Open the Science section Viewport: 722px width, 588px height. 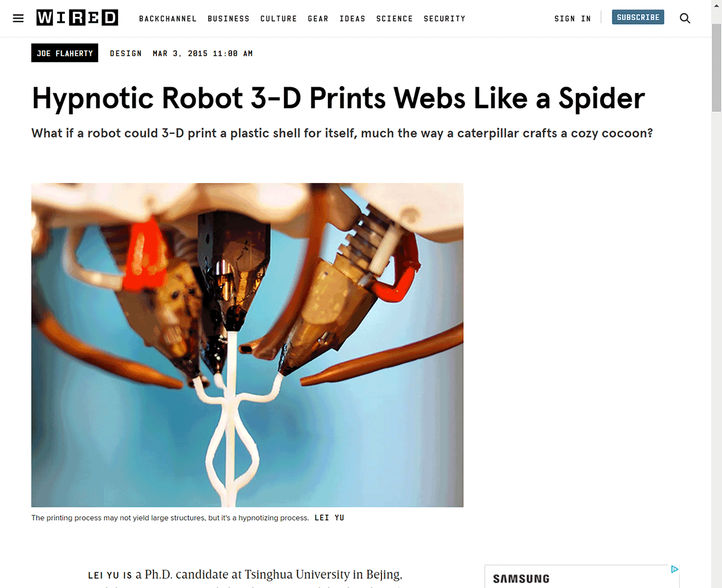pyautogui.click(x=395, y=19)
